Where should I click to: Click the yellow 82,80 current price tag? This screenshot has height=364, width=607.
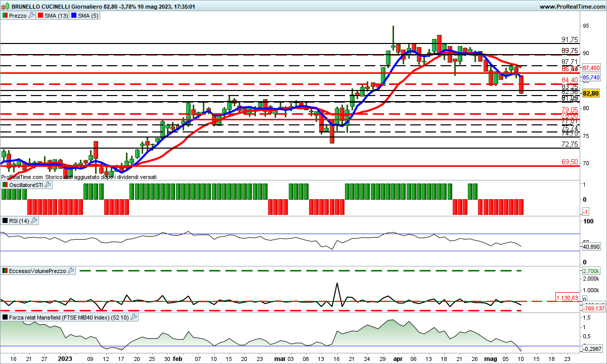591,93
